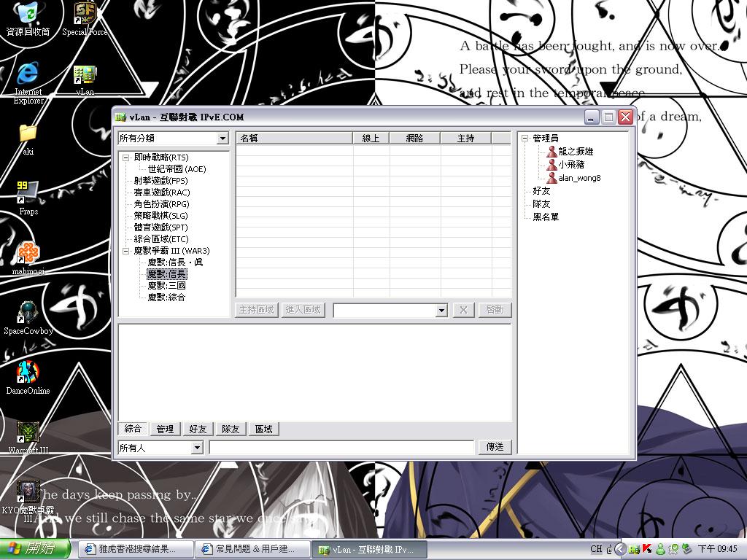Viewport: 747px width, 560px height.
Task: Click the Start 開始 button
Action: tap(34, 549)
